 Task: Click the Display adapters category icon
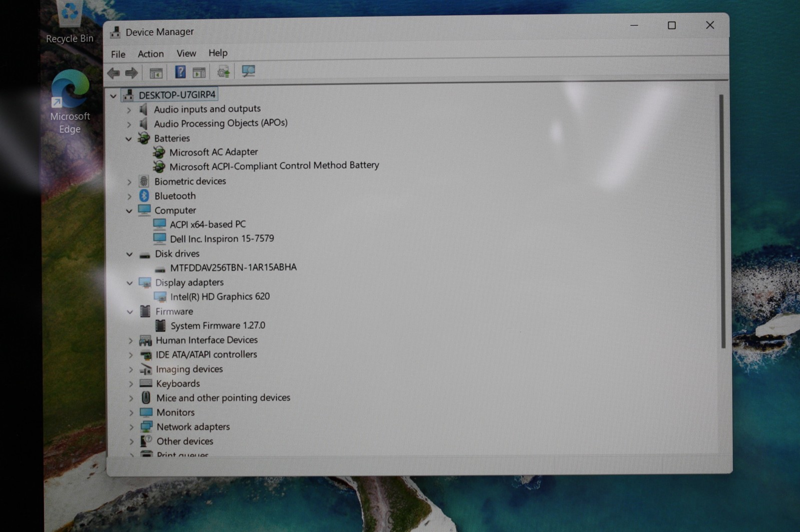(x=145, y=282)
